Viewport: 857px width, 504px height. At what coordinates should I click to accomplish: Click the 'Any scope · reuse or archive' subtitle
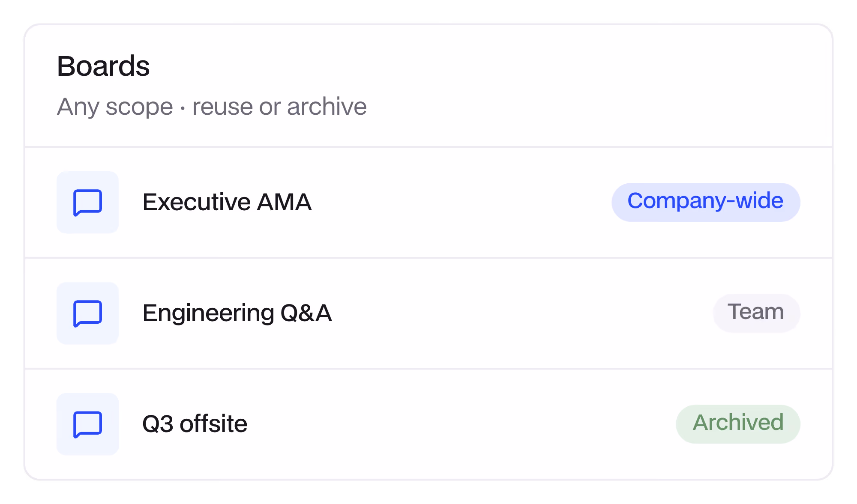click(212, 107)
